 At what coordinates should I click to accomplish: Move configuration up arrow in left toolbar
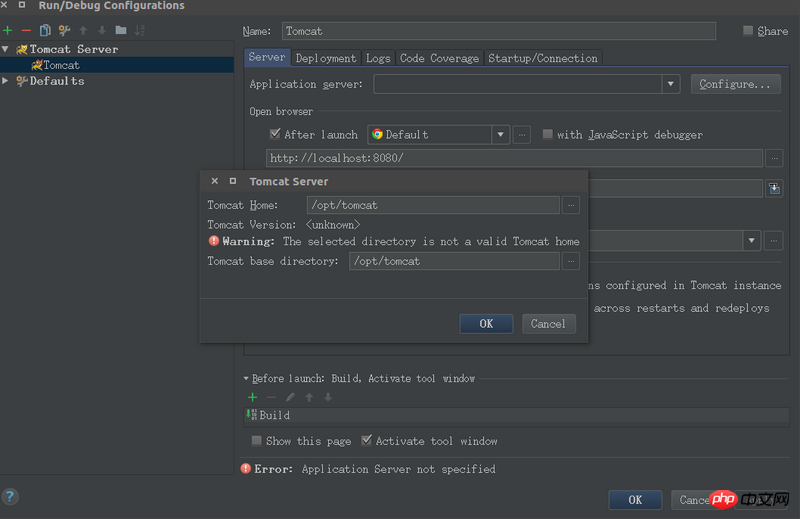(83, 31)
